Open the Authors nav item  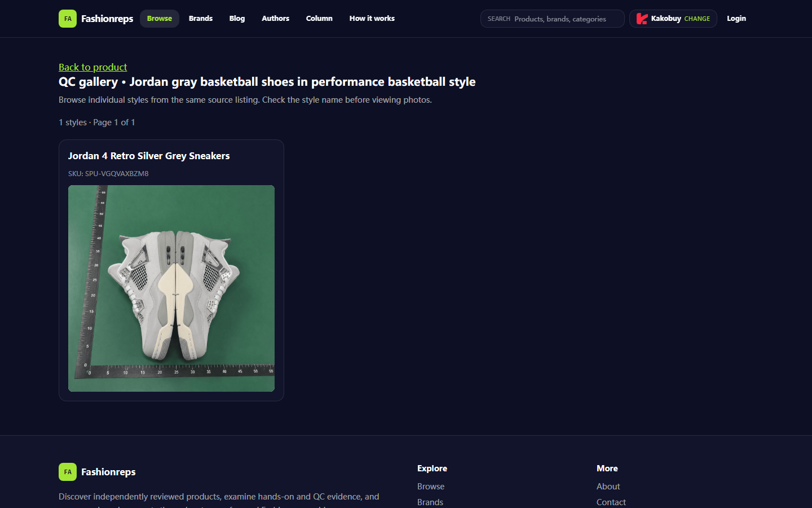(275, 19)
